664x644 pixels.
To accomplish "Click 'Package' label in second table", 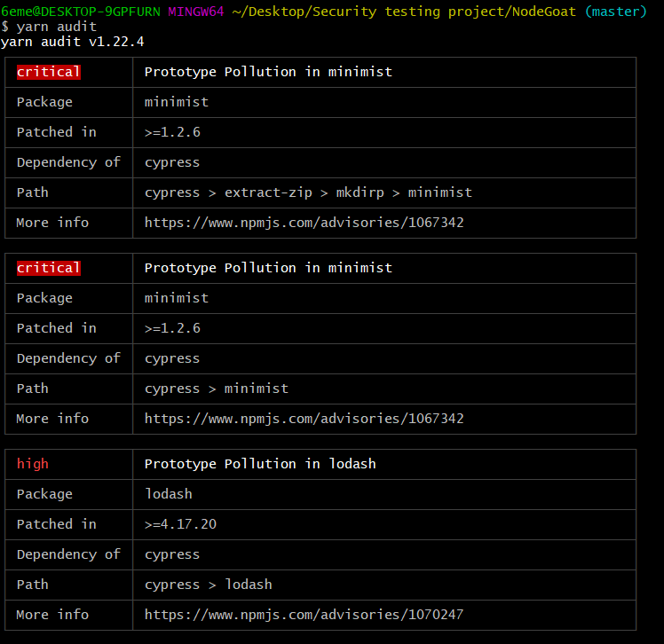I will tap(44, 298).
